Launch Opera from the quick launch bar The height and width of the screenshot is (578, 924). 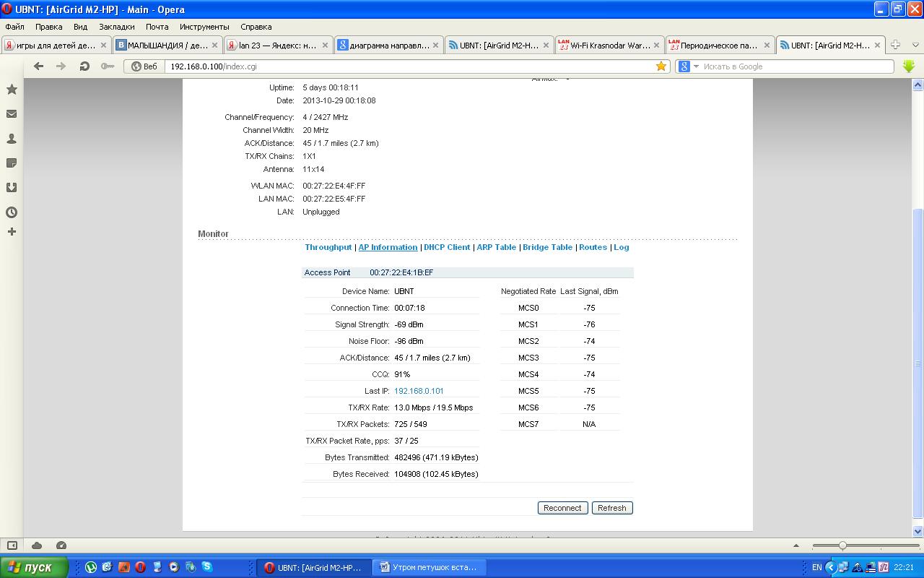(x=141, y=567)
